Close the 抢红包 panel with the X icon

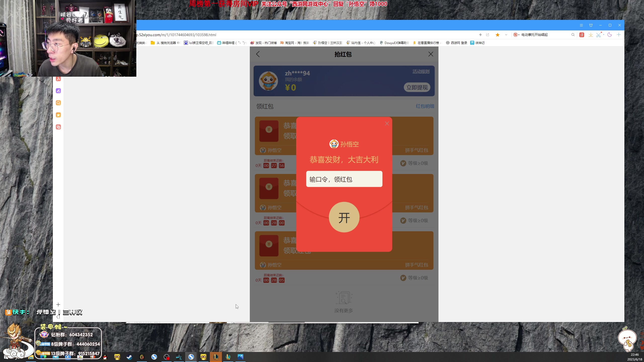(x=431, y=54)
